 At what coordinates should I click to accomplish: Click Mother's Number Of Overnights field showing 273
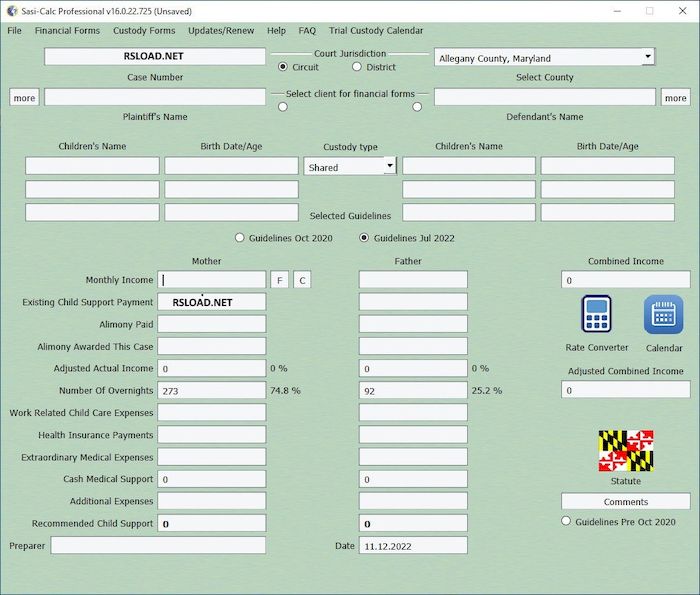click(212, 390)
